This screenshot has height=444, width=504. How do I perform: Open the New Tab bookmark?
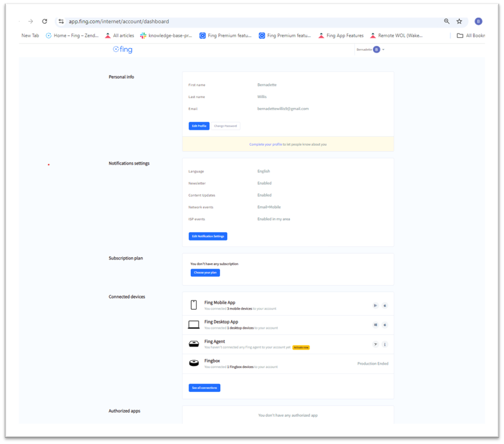pos(30,35)
